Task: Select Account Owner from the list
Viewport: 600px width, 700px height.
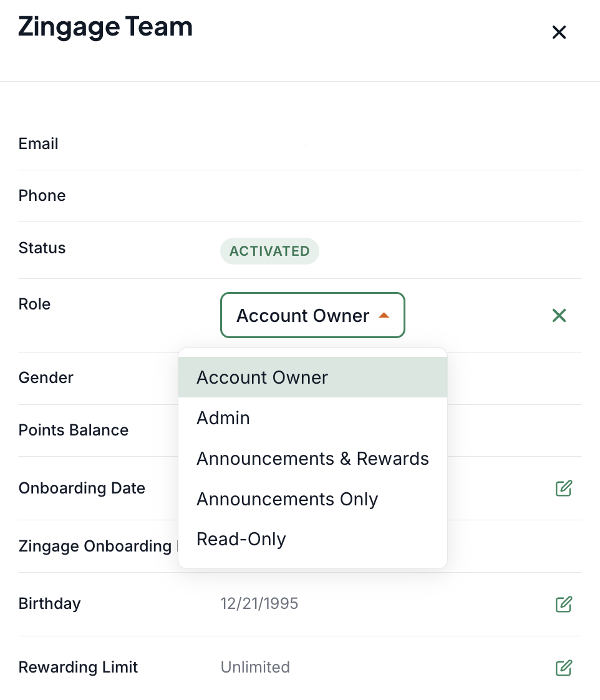Action: pyautogui.click(x=312, y=377)
